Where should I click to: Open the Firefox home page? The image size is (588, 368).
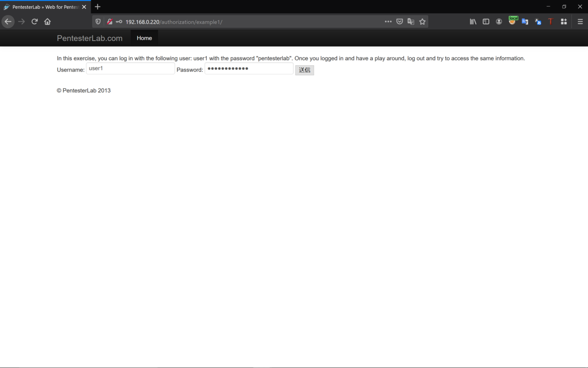48,22
